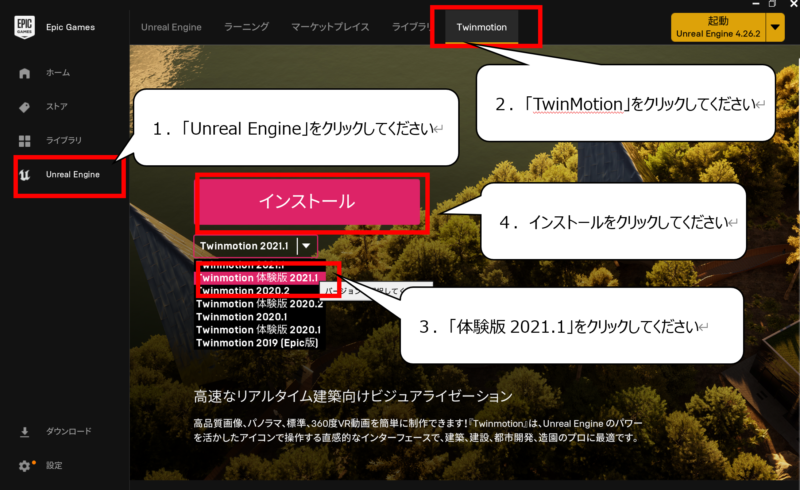Image resolution: width=800 pixels, height=490 pixels.
Task: Open the ストア store tag icon
Action: (x=24, y=107)
